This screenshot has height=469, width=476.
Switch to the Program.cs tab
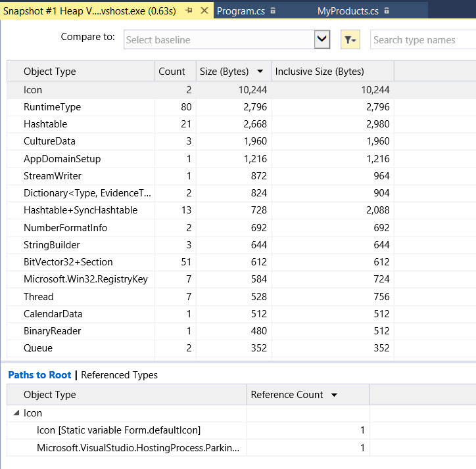(240, 11)
